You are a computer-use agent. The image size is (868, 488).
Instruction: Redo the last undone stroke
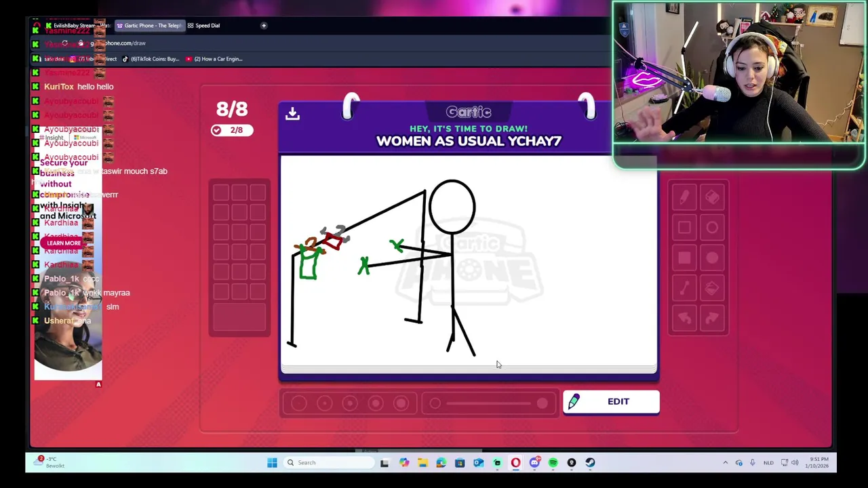(x=712, y=318)
